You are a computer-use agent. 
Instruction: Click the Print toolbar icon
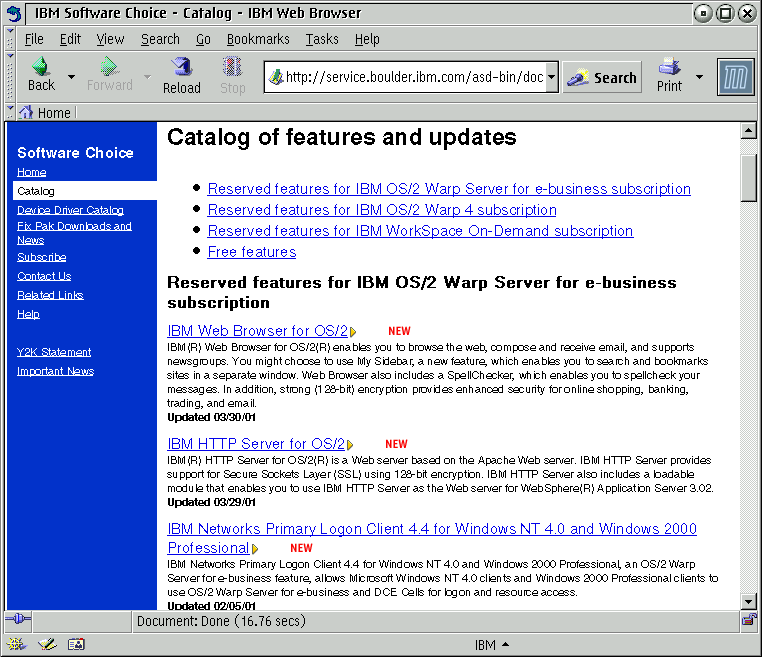tap(669, 74)
